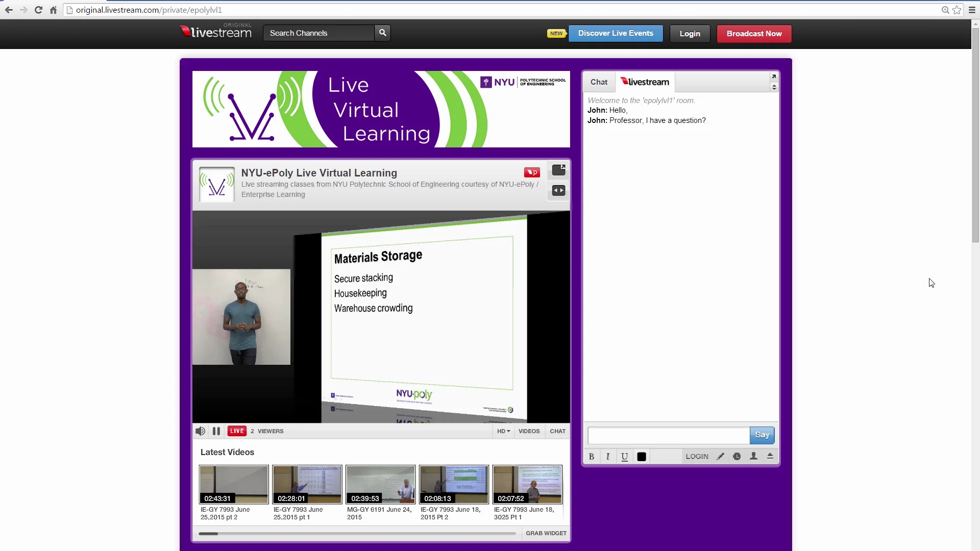
Task: Click the chat pencil edit icon
Action: (x=720, y=457)
